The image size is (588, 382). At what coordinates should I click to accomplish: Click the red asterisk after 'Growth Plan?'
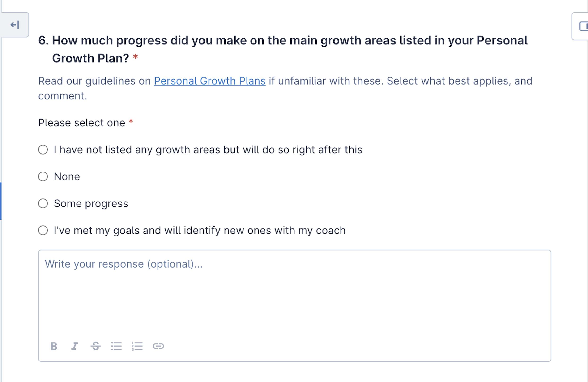(135, 58)
